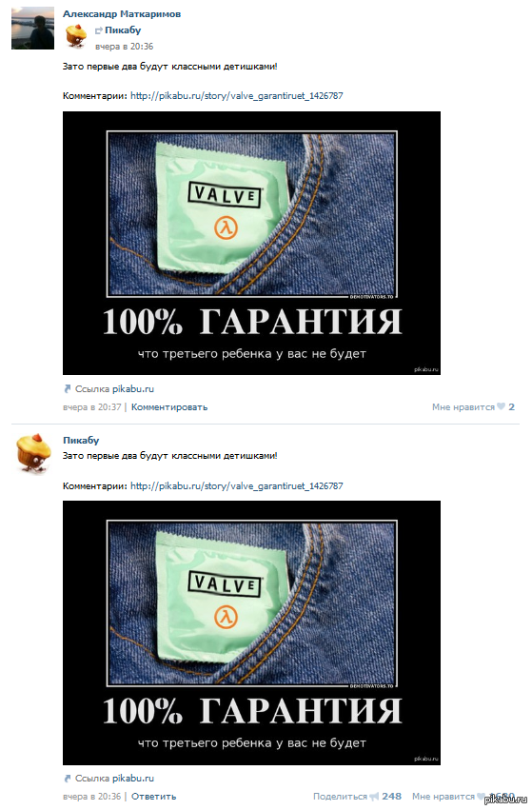Click Комментировать under the first post
Viewport: 532px width, 810px height.
click(169, 407)
